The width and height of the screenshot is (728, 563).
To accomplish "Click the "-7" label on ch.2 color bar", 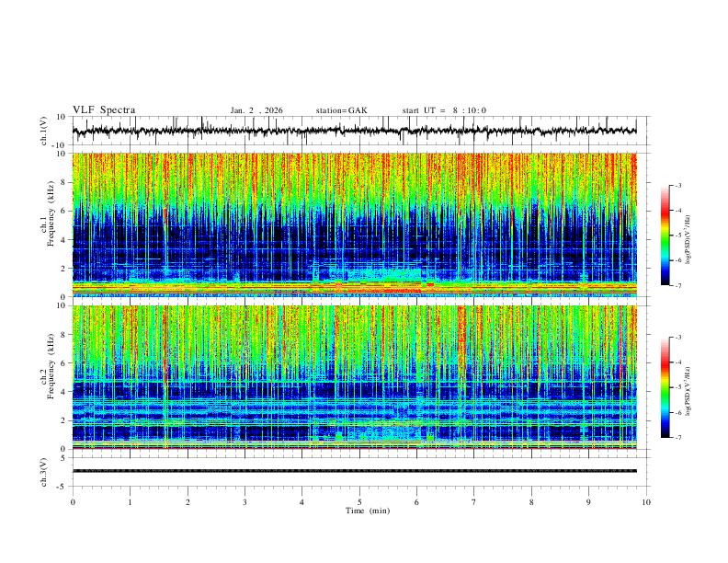I will 678,438.
